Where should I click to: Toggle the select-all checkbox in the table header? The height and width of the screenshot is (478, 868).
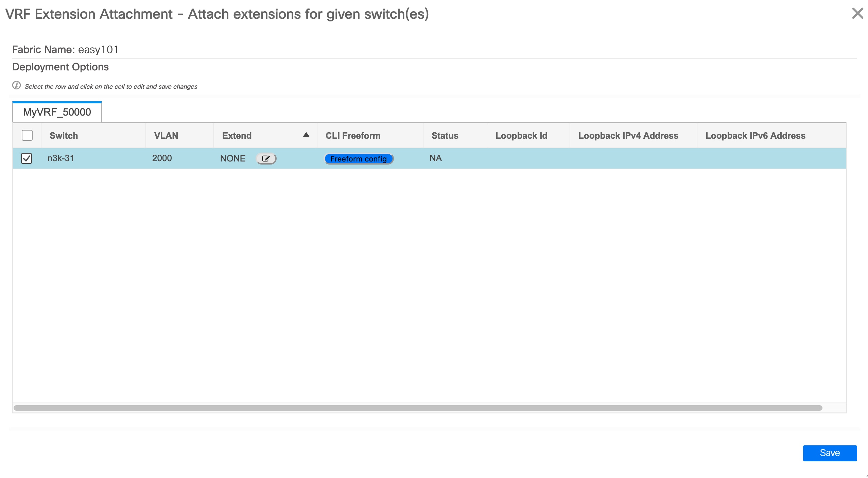pyautogui.click(x=27, y=135)
